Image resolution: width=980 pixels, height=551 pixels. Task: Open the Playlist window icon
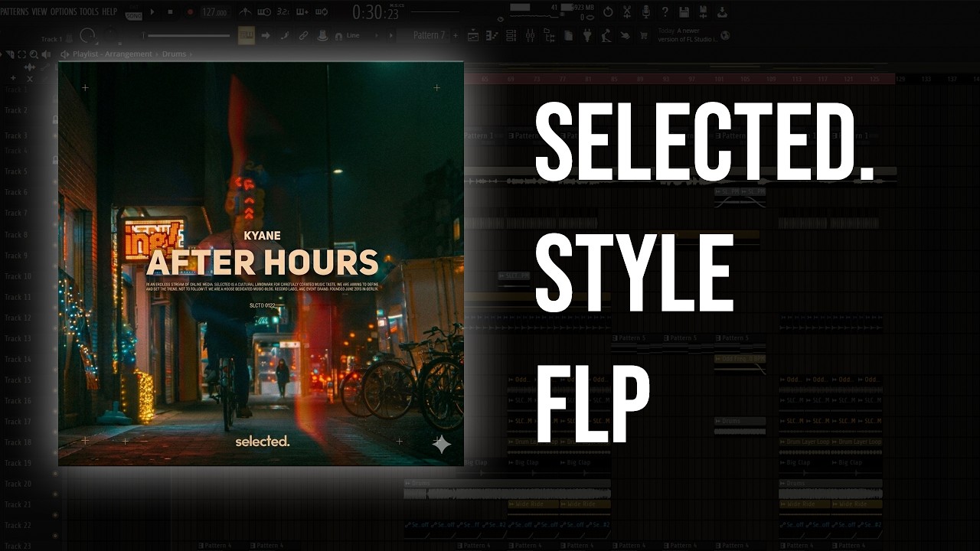473,36
